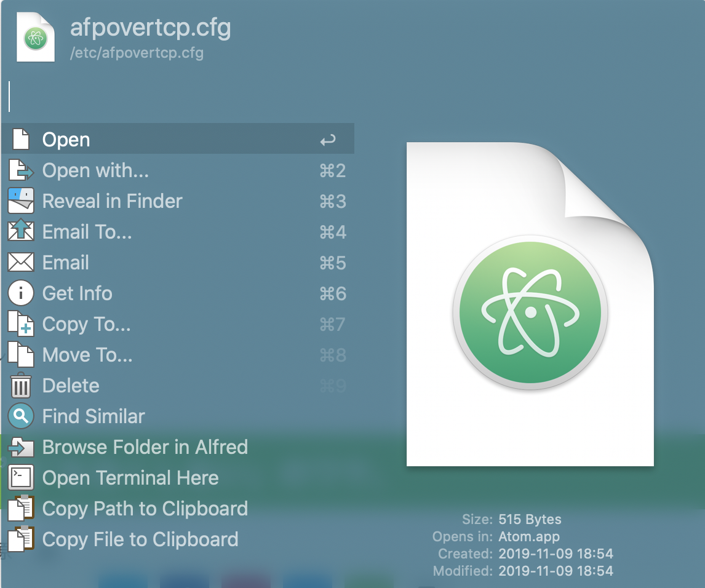Viewport: 705px width, 588px height.
Task: Choose Find Similar action
Action: pos(178,416)
